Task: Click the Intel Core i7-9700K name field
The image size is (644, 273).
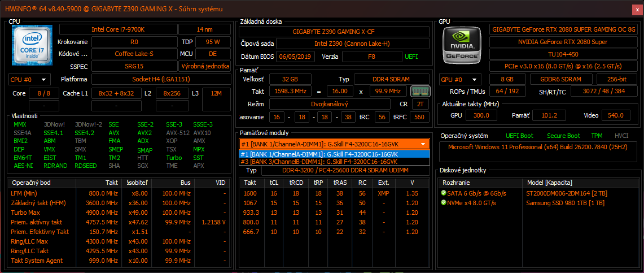Action: [x=119, y=29]
